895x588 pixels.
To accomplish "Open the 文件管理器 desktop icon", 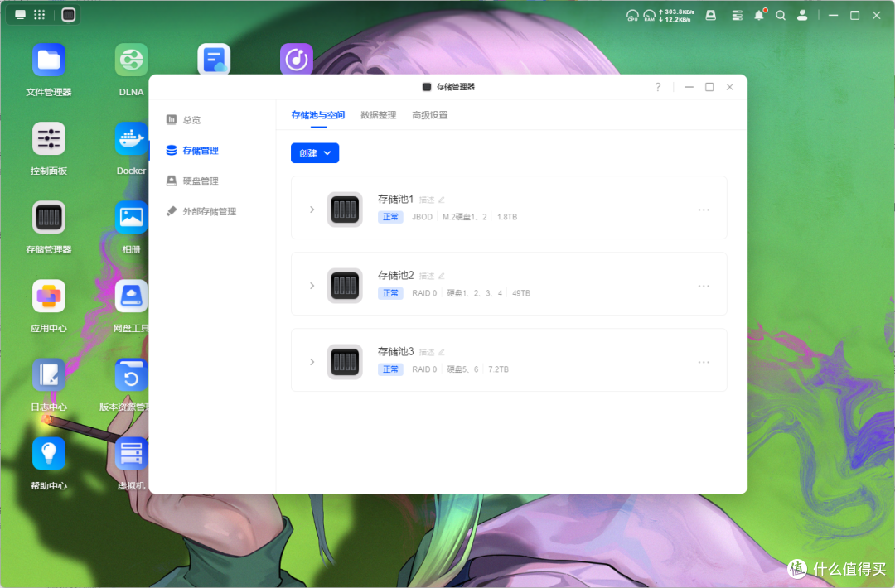I will pyautogui.click(x=49, y=60).
